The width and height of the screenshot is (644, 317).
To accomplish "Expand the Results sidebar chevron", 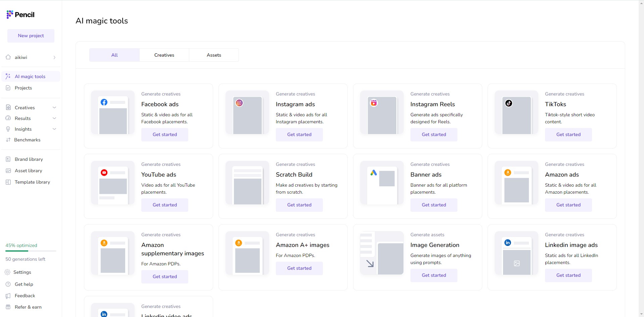I will tap(54, 118).
